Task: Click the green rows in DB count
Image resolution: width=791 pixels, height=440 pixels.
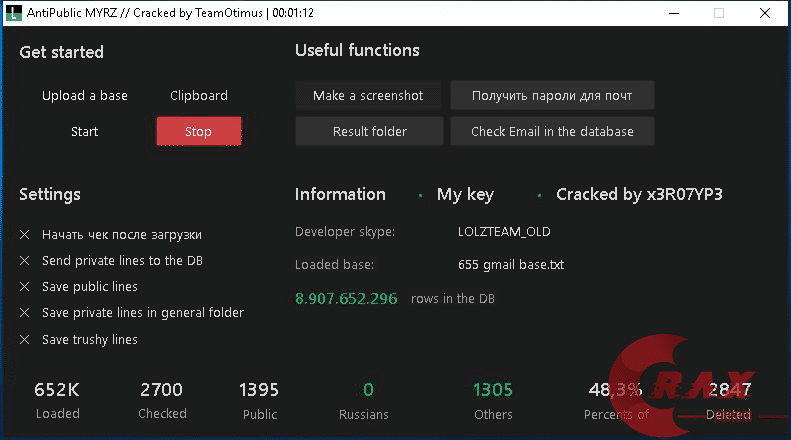Action: [346, 298]
